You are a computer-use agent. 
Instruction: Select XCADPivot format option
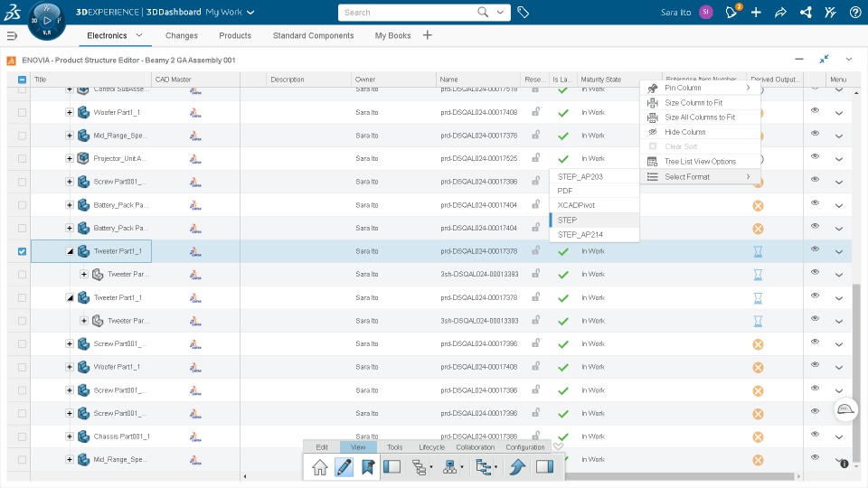pyautogui.click(x=595, y=205)
